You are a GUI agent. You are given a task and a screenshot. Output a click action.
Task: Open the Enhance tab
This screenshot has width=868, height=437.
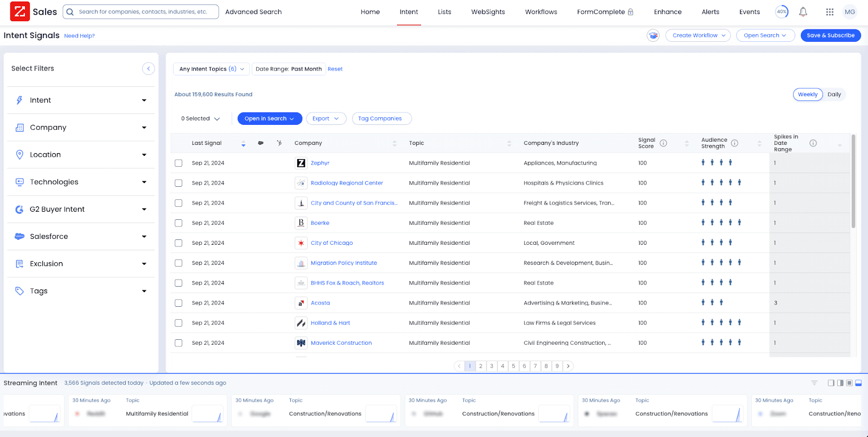click(x=668, y=12)
